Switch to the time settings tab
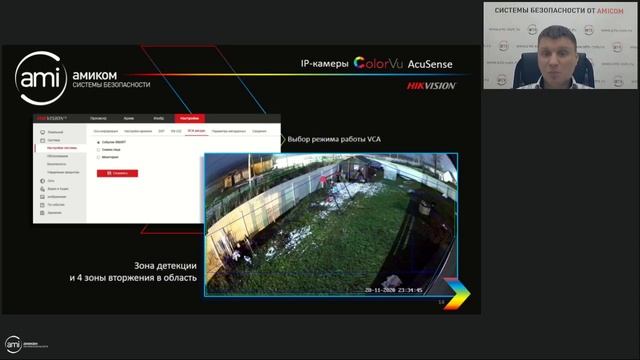 pos(138,131)
